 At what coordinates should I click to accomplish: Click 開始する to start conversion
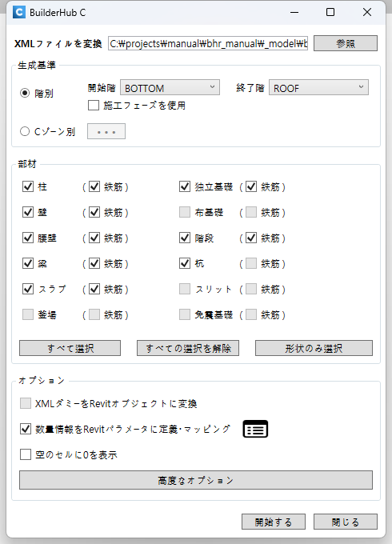coord(274,522)
